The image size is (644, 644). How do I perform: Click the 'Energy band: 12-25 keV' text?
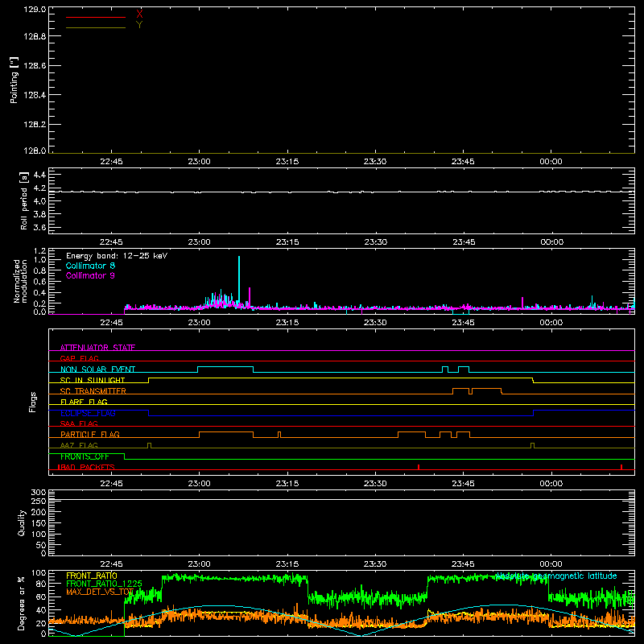(x=117, y=256)
